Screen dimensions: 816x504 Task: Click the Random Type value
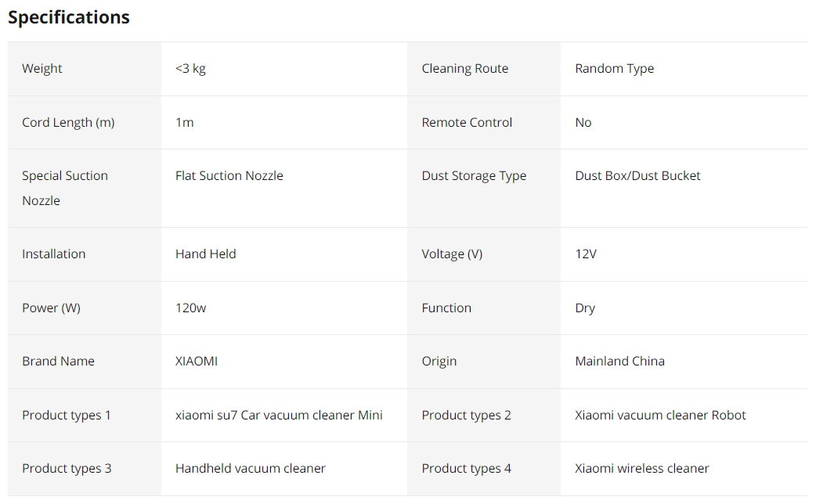pyautogui.click(x=614, y=69)
